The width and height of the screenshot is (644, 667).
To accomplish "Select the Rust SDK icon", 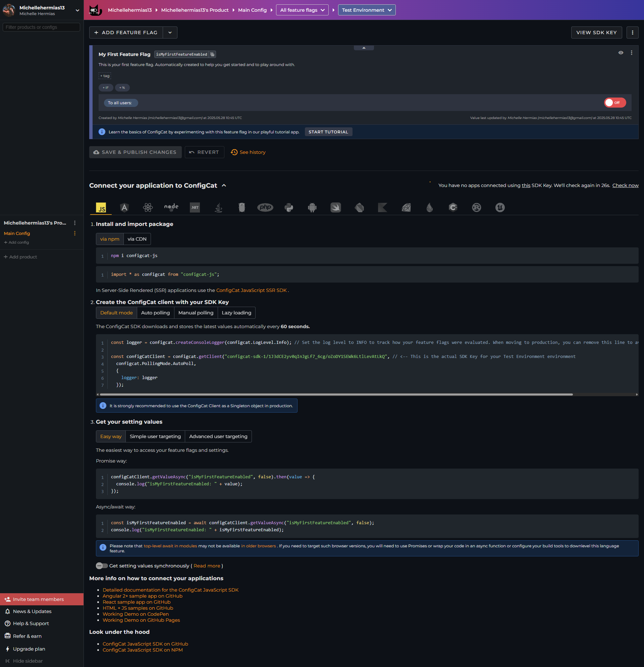I will [x=476, y=207].
